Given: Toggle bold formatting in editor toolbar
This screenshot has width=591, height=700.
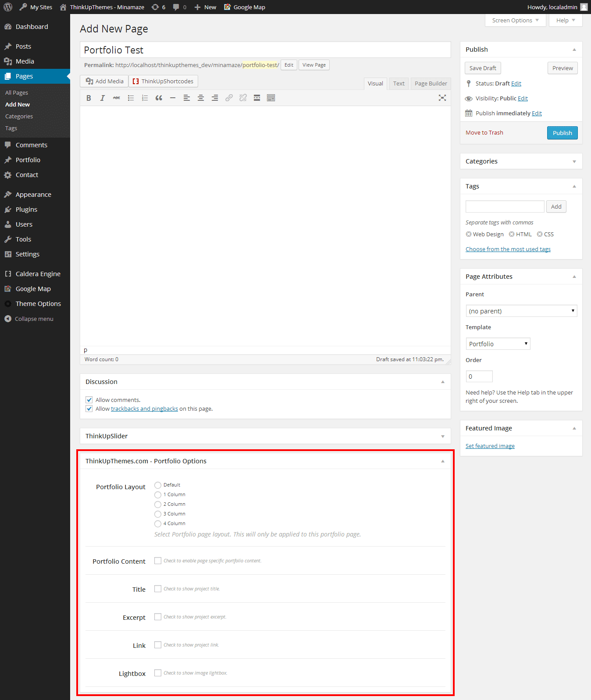Looking at the screenshot, I should pos(89,98).
